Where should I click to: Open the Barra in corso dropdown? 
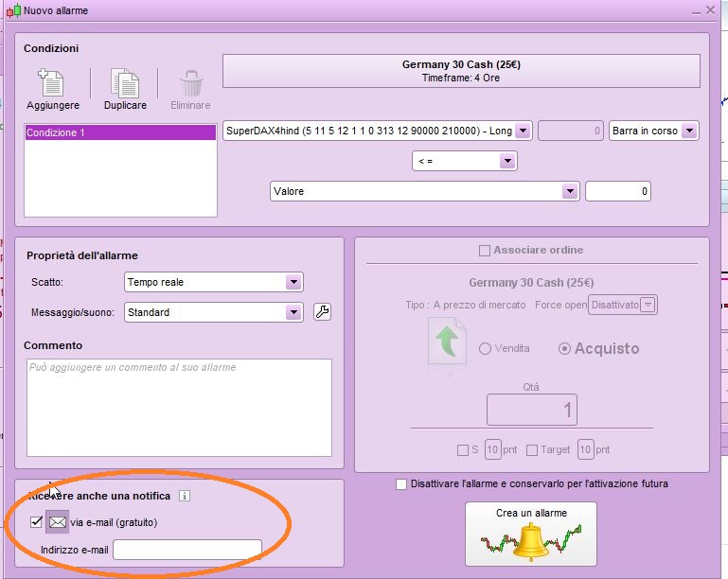pos(690,131)
